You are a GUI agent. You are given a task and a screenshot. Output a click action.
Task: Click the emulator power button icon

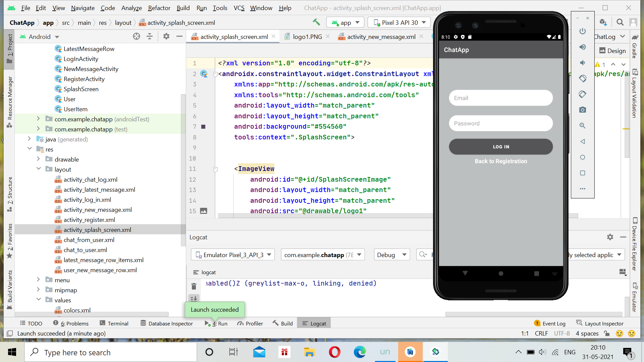tap(583, 31)
